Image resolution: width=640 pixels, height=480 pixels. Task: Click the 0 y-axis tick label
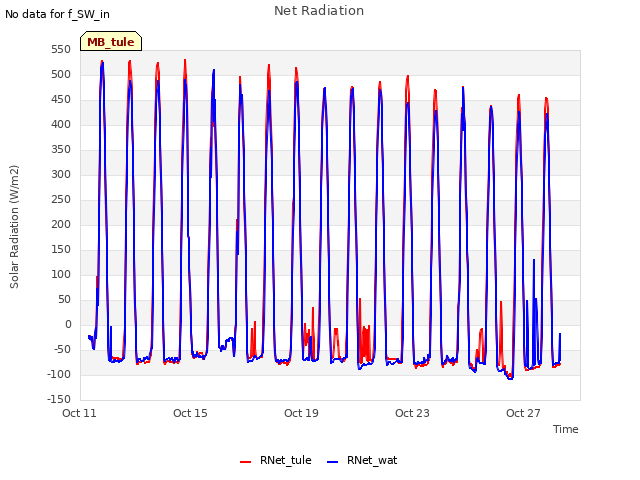pyautogui.click(x=68, y=324)
